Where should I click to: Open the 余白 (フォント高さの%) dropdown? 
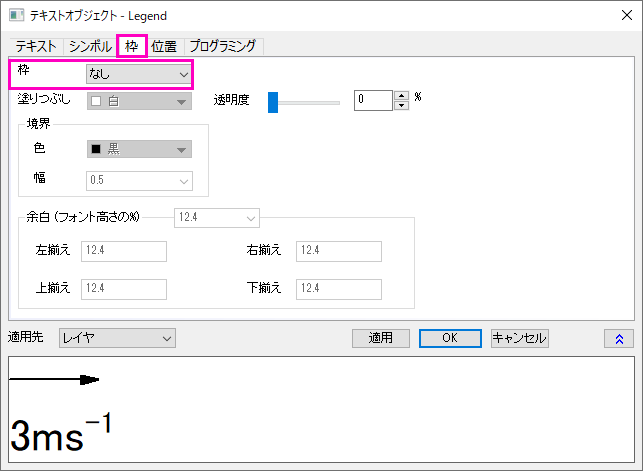(217, 218)
